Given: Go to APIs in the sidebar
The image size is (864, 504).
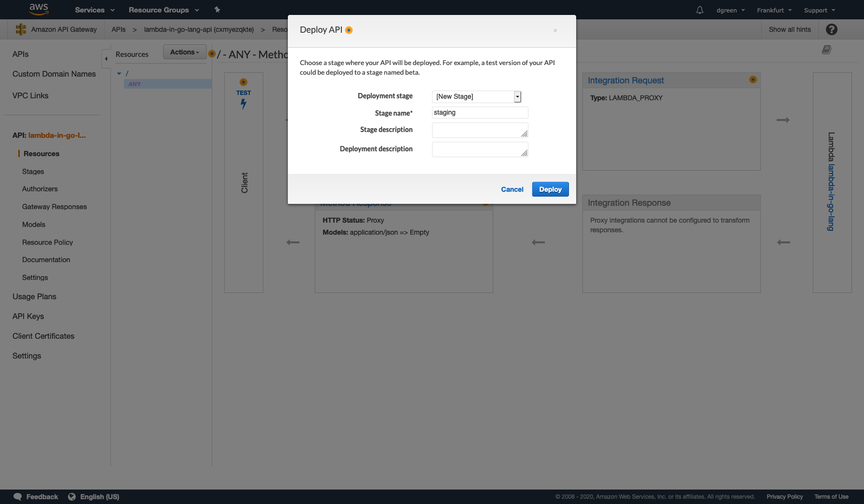Looking at the screenshot, I should pos(20,54).
